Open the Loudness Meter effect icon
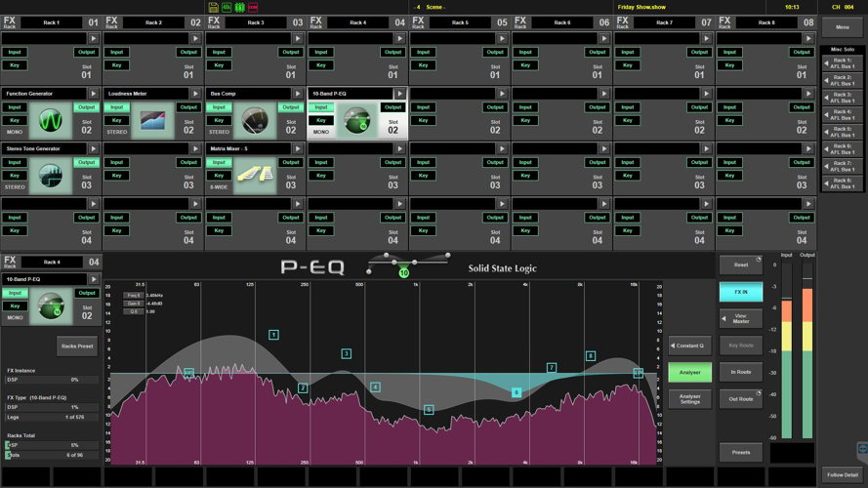The height and width of the screenshot is (488, 868). [152, 120]
